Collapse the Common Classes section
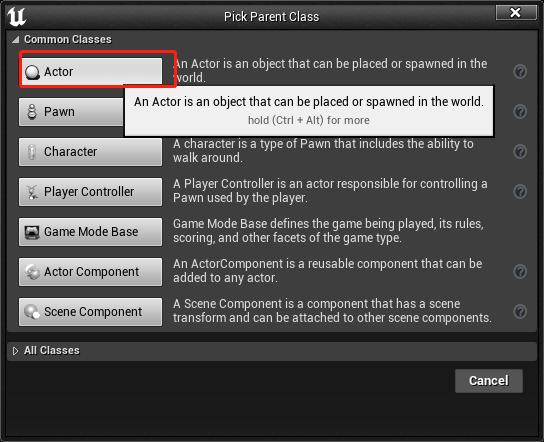This screenshot has height=442, width=544. (x=15, y=40)
